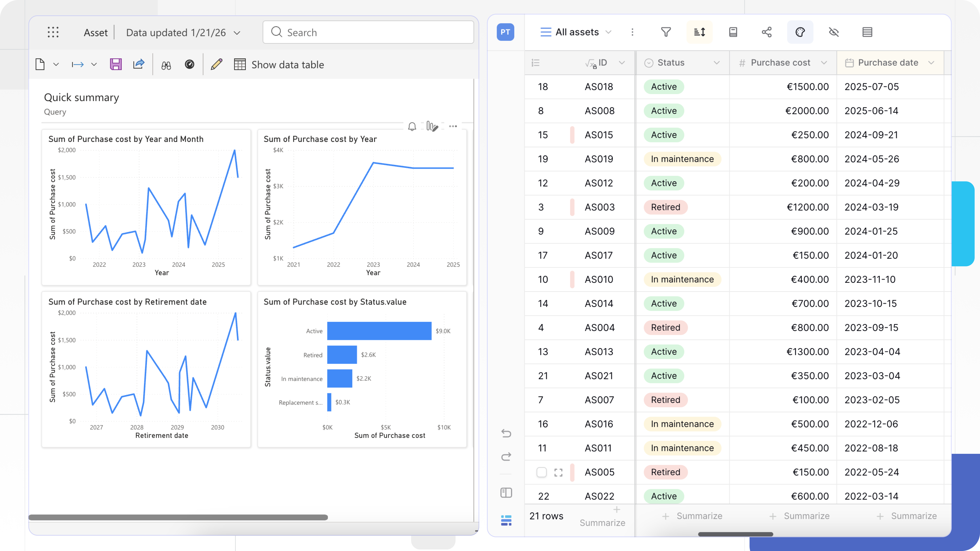The image size is (980, 551).
Task: Expand row AS005 with the fullscreen button
Action: [x=558, y=472]
